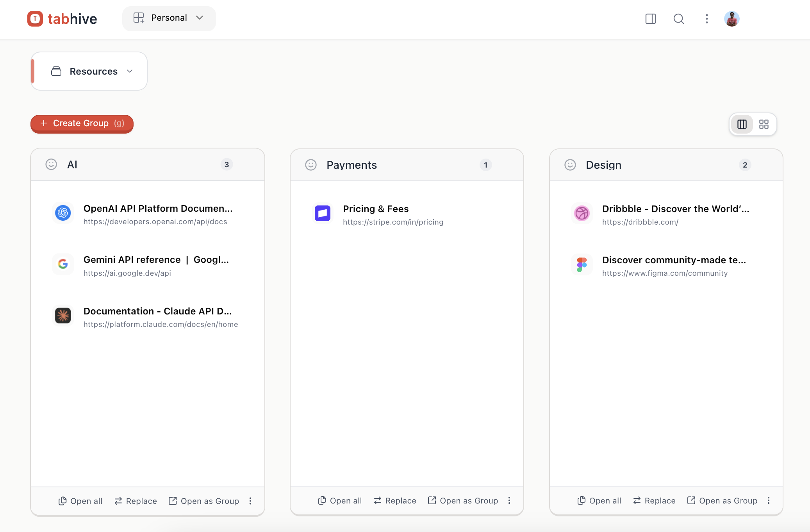810x532 pixels.
Task: Click Open all in Design group
Action: (x=599, y=500)
